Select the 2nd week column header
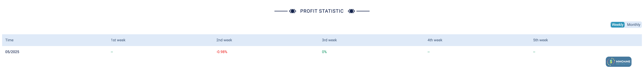Image resolution: width=644 pixels, height=68 pixels. (224, 40)
